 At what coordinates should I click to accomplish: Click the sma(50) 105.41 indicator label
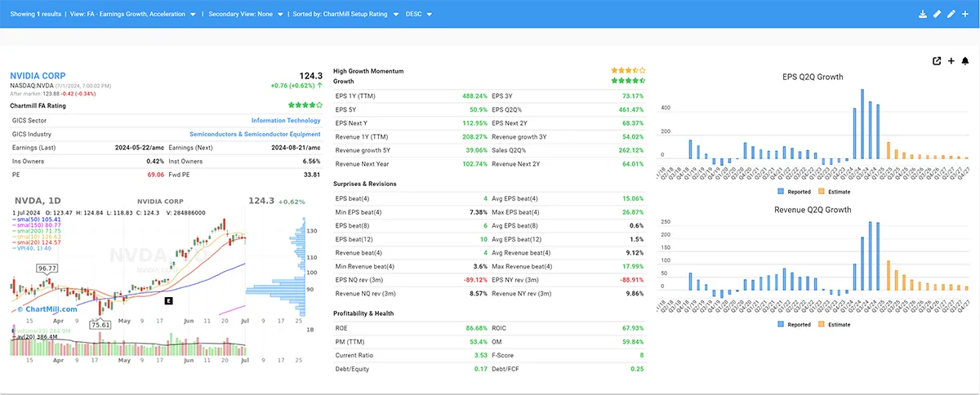coord(38,220)
